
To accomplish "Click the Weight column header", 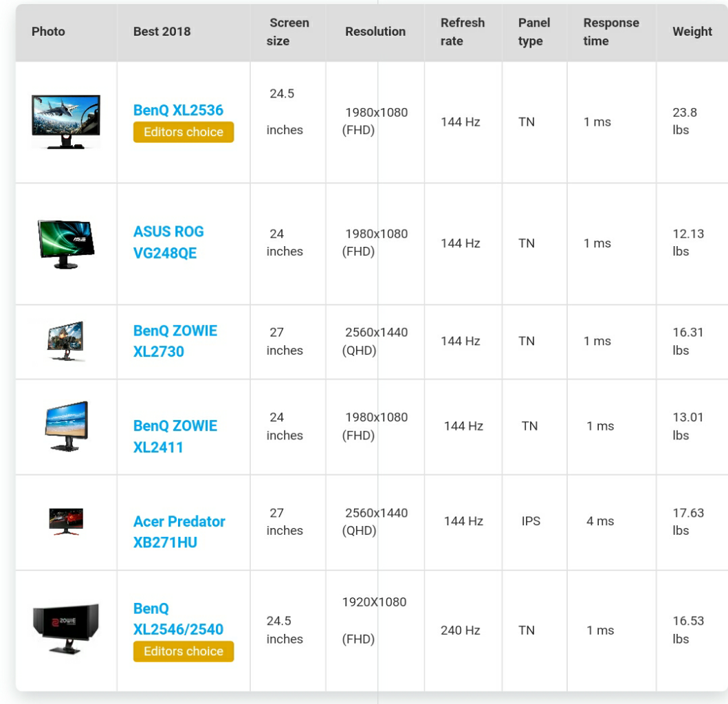I will [x=692, y=32].
